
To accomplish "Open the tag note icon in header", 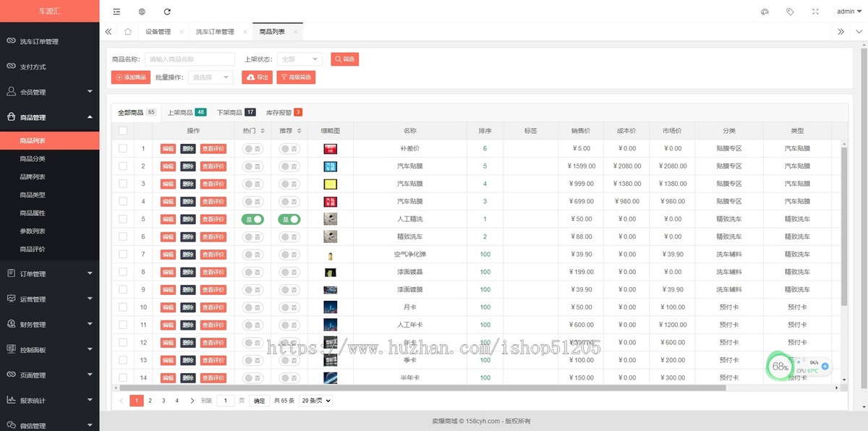I will coord(790,12).
